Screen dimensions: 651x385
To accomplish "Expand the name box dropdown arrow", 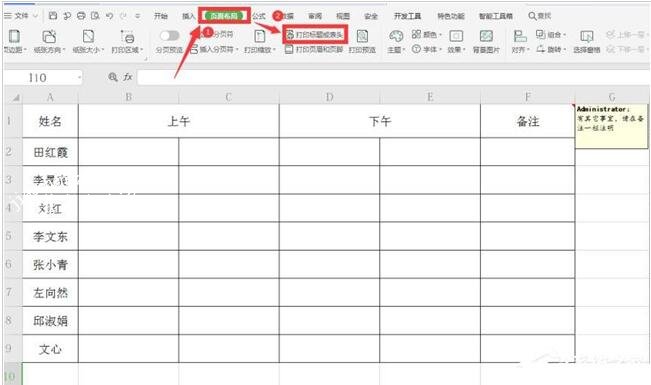I will (79, 78).
